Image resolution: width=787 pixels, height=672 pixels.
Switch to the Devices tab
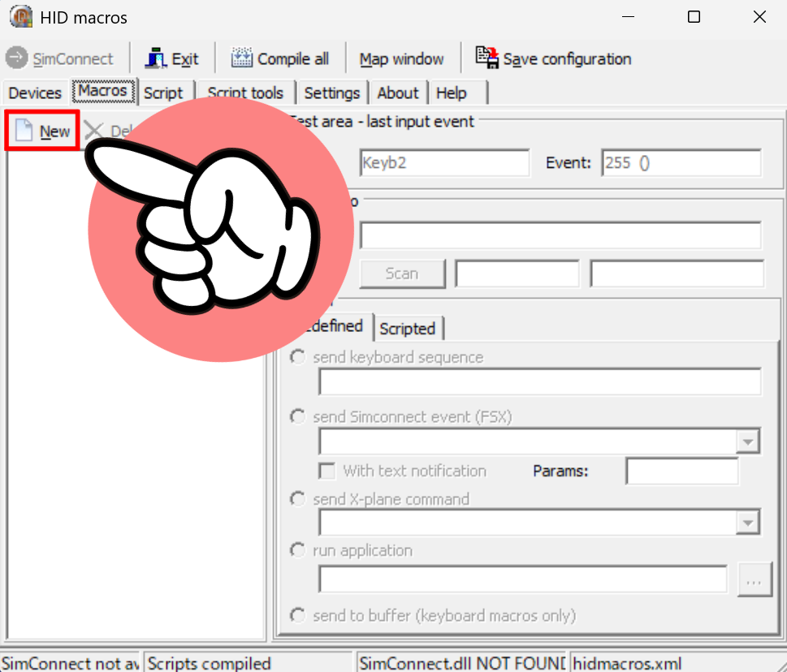35,93
